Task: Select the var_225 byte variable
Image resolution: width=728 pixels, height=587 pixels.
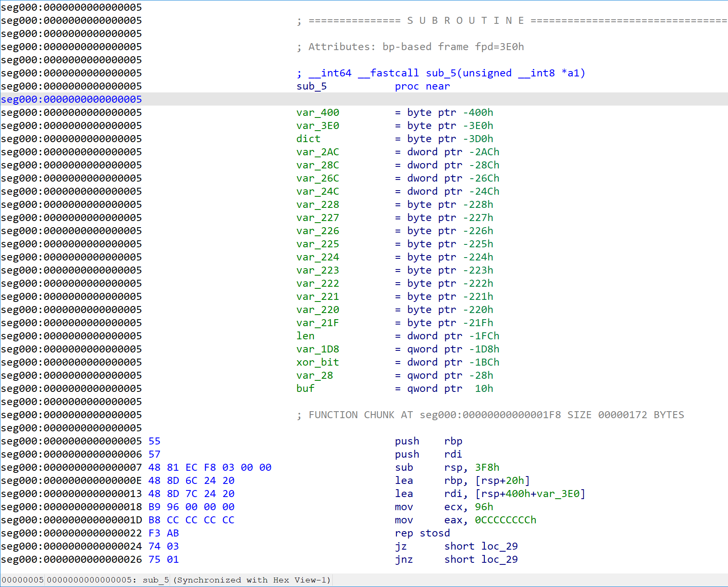Action: point(318,244)
